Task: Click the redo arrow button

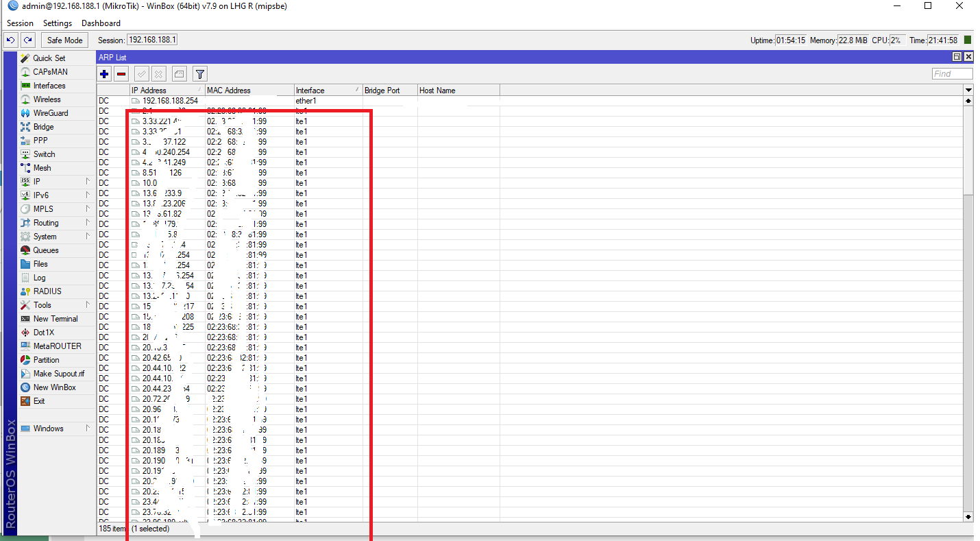Action: tap(27, 40)
